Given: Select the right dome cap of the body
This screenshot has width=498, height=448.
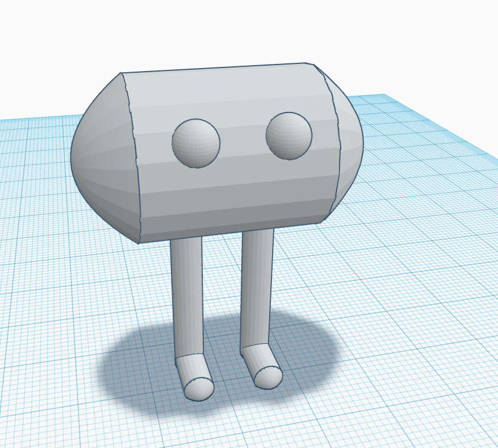Looking at the screenshot, I should [x=348, y=143].
